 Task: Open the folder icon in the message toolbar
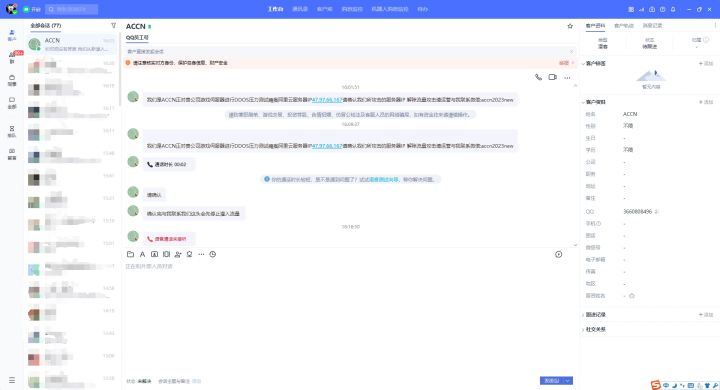point(130,254)
